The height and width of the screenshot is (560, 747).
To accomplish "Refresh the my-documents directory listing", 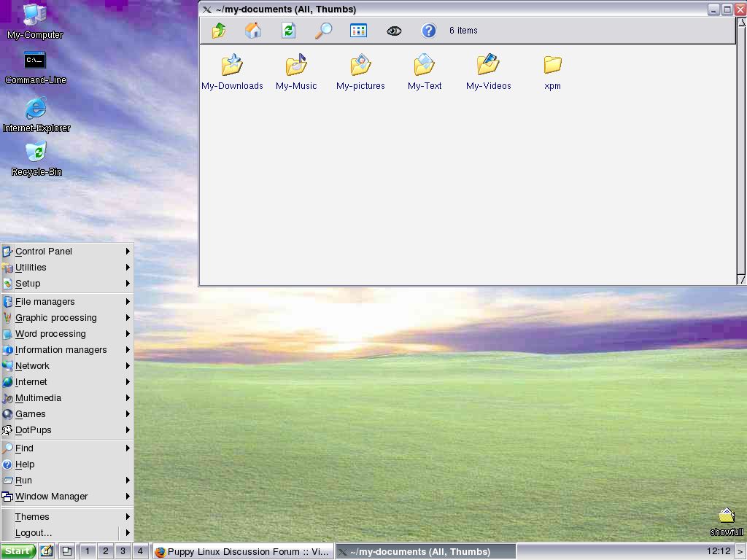I will click(288, 31).
